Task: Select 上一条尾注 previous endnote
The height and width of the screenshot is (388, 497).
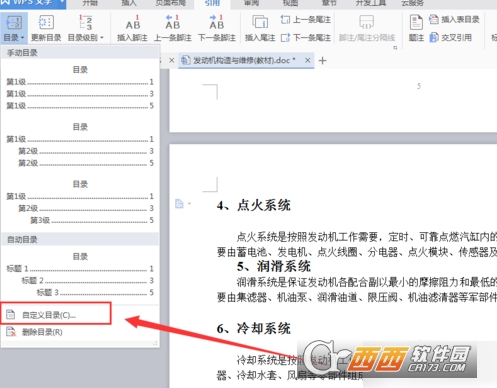Action: (x=306, y=19)
